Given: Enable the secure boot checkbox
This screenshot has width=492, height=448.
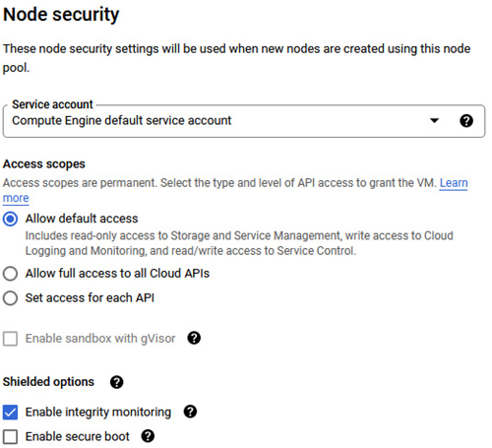Looking at the screenshot, I should pos(10,437).
